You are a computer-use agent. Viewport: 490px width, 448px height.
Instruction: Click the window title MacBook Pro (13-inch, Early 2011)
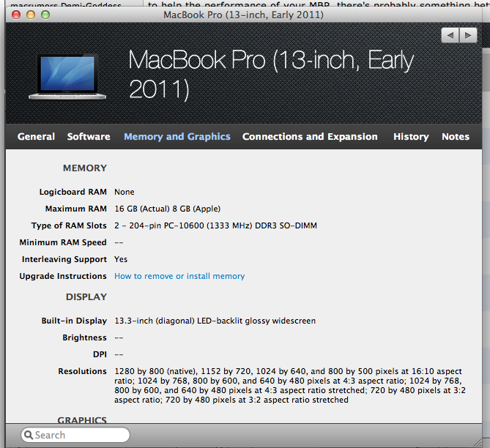(x=243, y=15)
